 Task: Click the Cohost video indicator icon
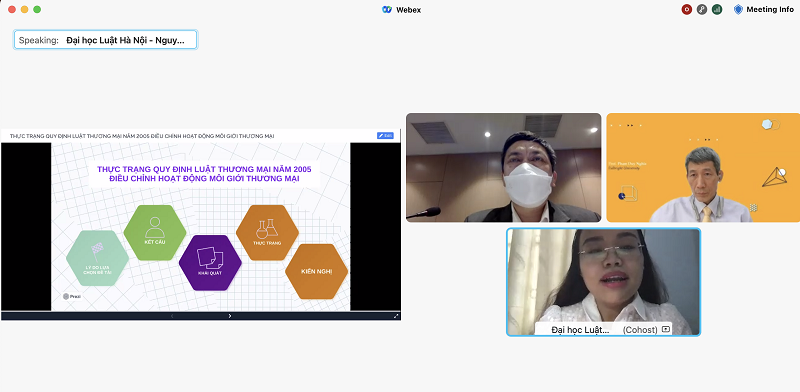[665, 330]
